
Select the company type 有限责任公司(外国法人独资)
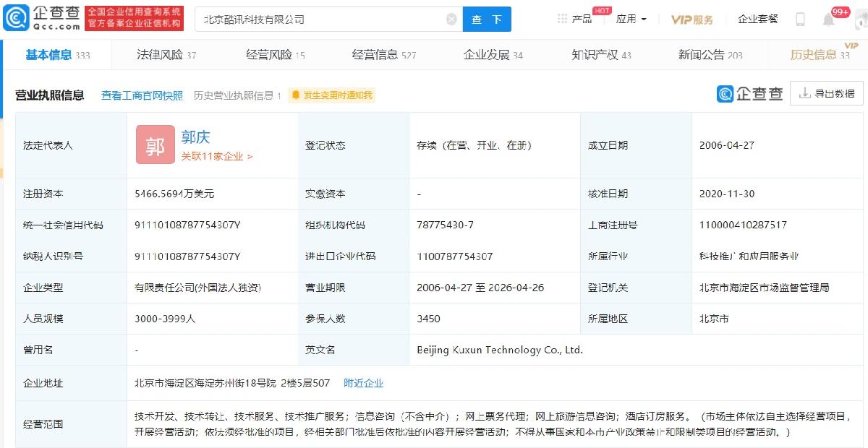click(x=197, y=288)
